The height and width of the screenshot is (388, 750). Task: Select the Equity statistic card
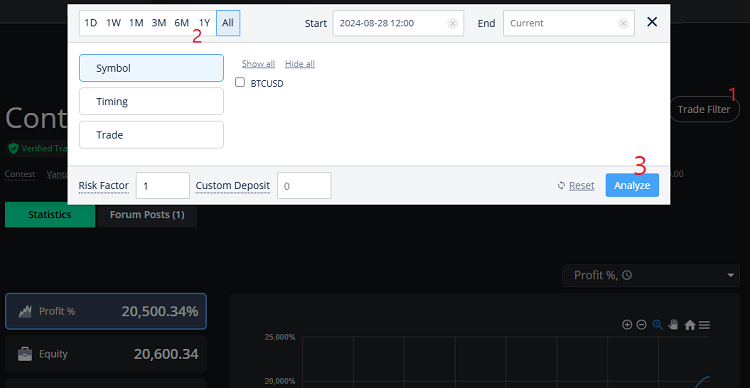point(106,354)
